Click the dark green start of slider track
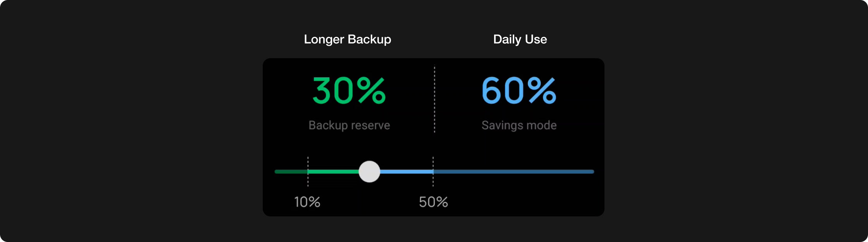The image size is (868, 242). click(x=291, y=171)
